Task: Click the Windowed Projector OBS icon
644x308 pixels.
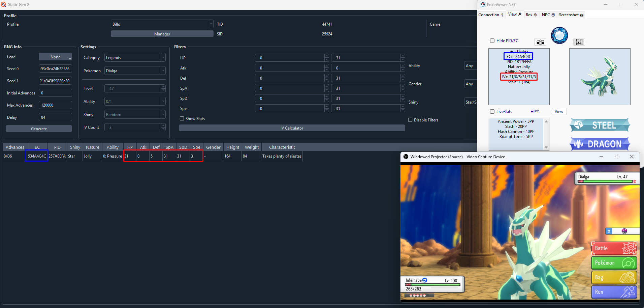Action: click(406, 157)
